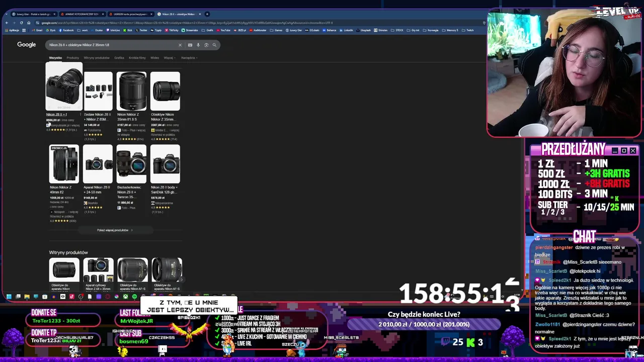
Task: Switch to the Wideo search tab
Action: point(155,58)
